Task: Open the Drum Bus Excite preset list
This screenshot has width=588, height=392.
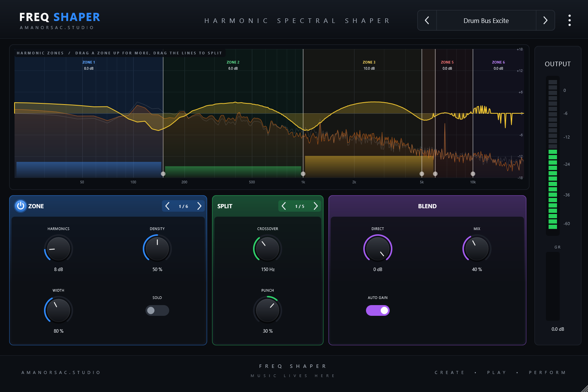Action: coord(486,21)
